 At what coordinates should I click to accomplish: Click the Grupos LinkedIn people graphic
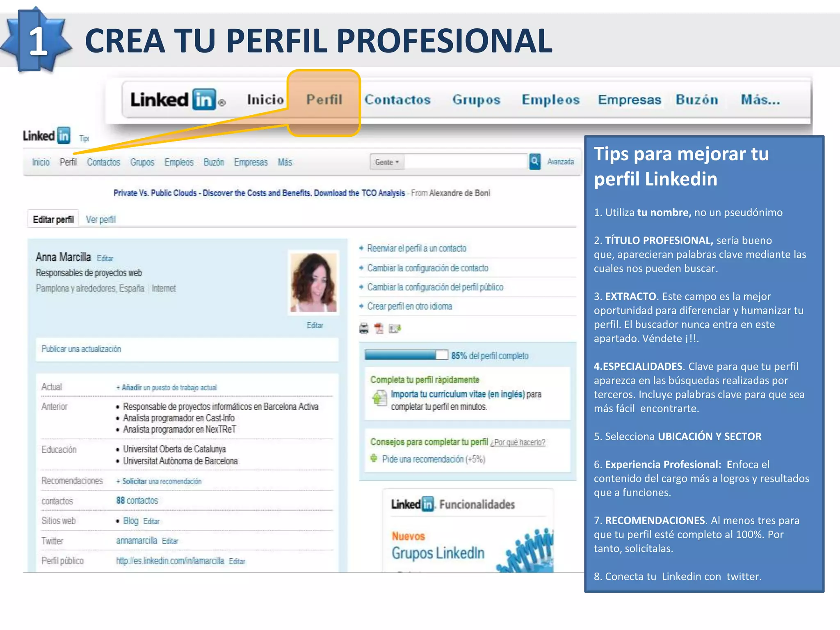(x=525, y=551)
